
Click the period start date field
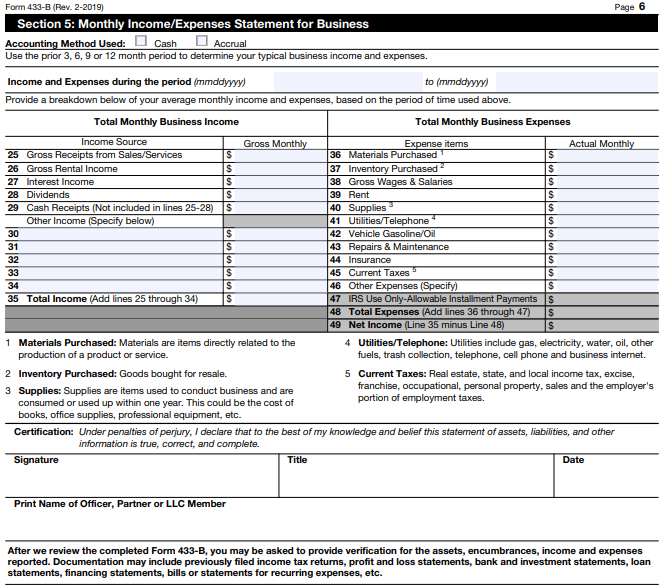coord(346,81)
